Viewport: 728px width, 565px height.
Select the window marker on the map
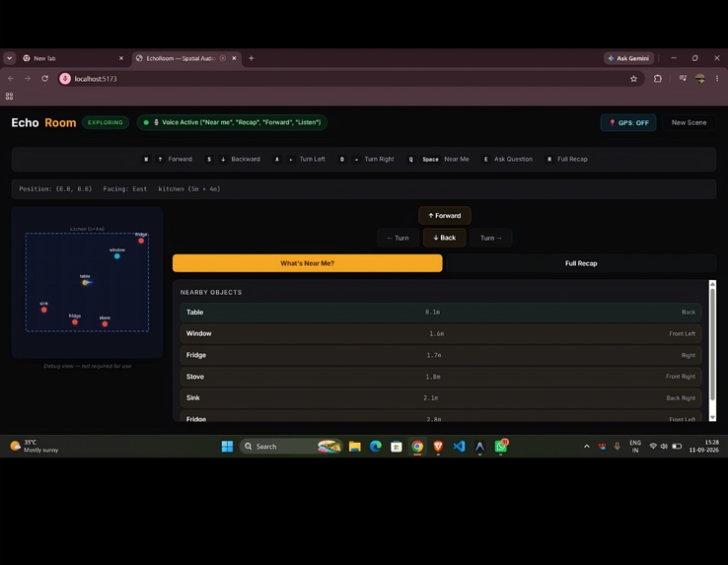coord(117,255)
